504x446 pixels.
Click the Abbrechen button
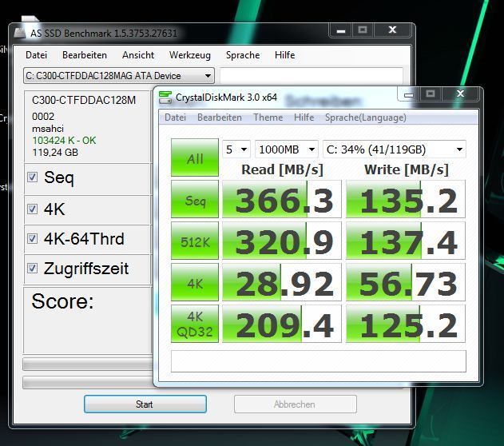pyautogui.click(x=296, y=404)
